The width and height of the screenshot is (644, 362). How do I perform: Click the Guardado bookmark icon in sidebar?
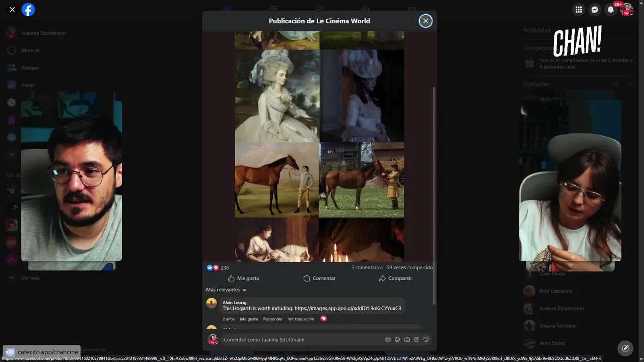pos(11,120)
